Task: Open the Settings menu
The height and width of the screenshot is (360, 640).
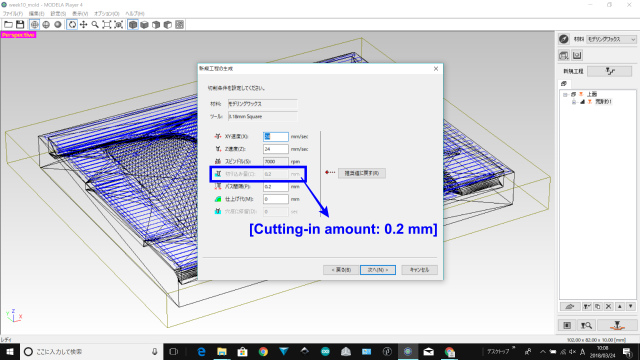Action: [x=58, y=13]
